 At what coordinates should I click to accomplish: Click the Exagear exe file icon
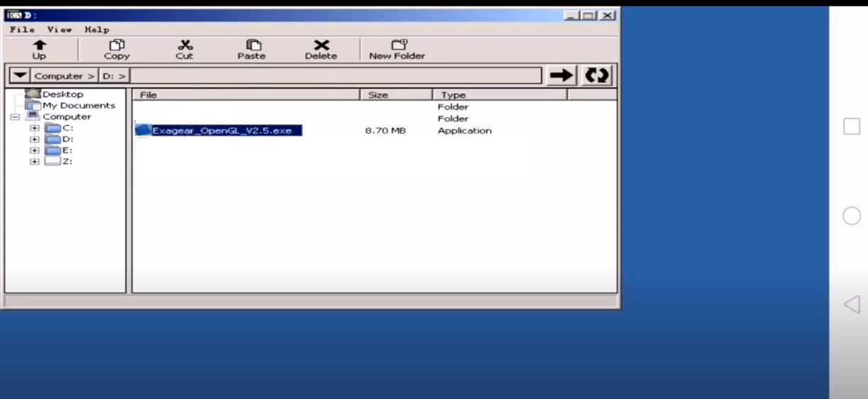pos(144,131)
